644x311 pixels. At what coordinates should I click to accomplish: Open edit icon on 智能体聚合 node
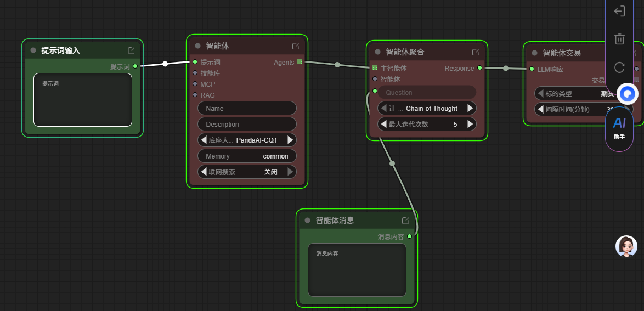[476, 52]
